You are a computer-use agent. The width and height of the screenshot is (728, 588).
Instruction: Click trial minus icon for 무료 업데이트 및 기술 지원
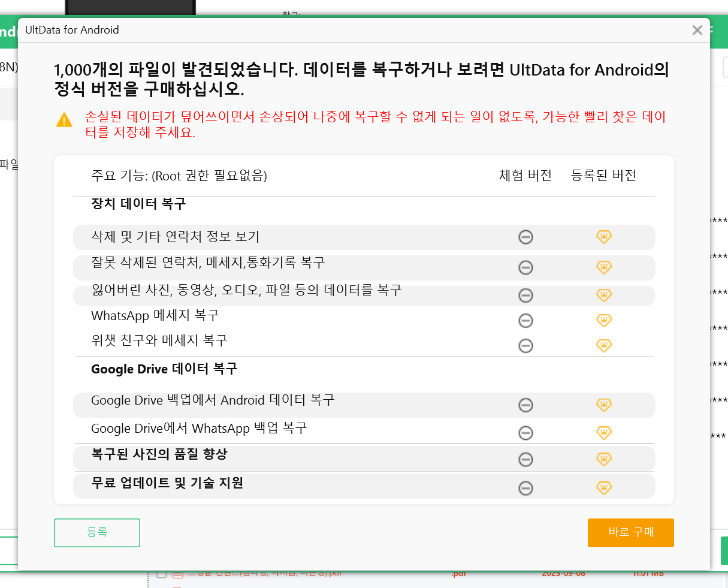[525, 489]
